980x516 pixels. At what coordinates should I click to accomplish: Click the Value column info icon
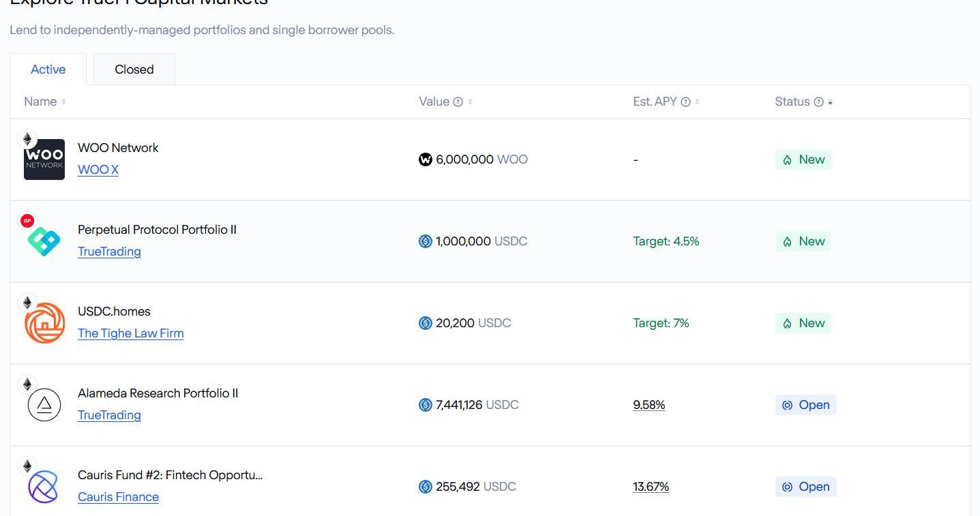click(x=458, y=102)
